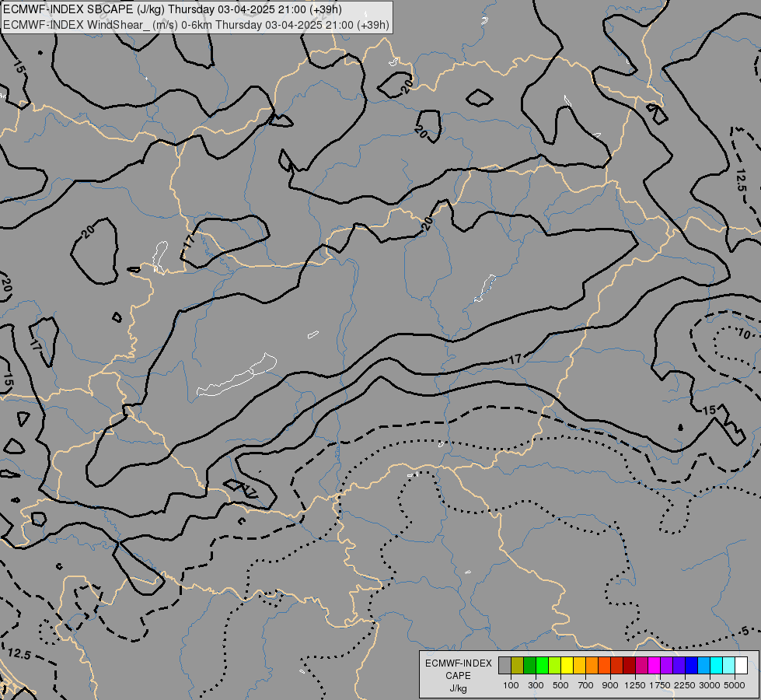Image resolution: width=761 pixels, height=700 pixels.
Task: Choose the lime yellow-green legend swatch
Action: 555,665
